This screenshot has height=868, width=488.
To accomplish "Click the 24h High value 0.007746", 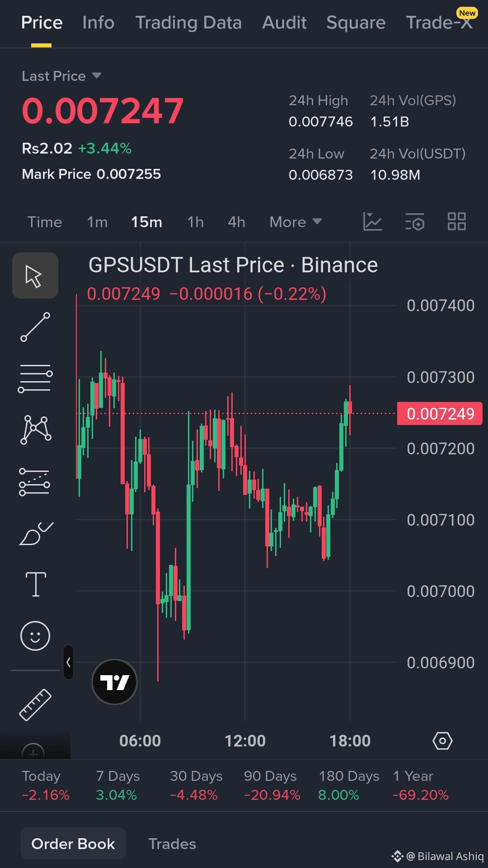I will click(321, 121).
